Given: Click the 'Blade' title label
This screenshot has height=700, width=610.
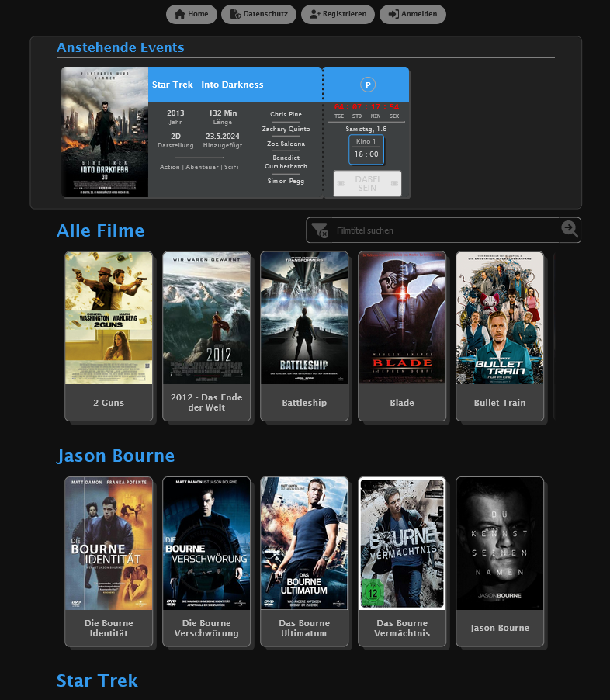Looking at the screenshot, I should pyautogui.click(x=402, y=403).
